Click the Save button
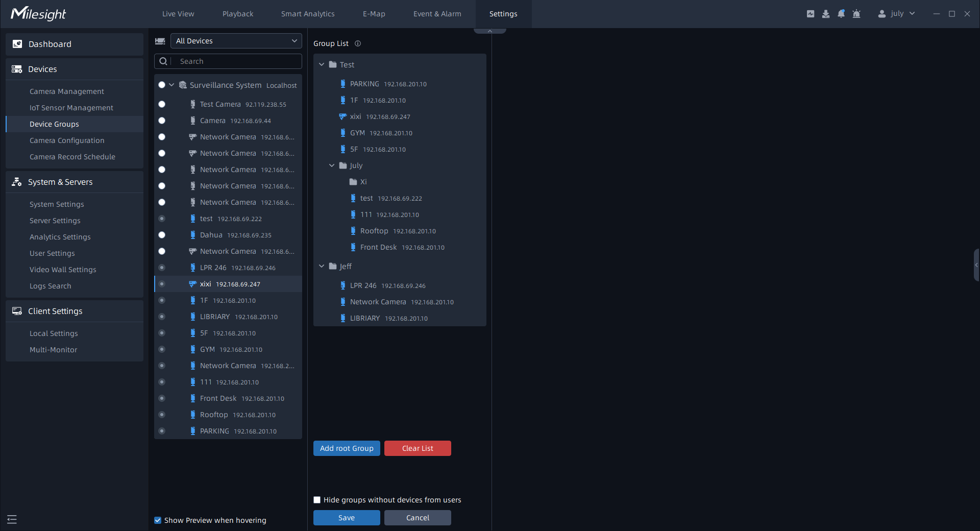This screenshot has width=980, height=531. point(347,518)
